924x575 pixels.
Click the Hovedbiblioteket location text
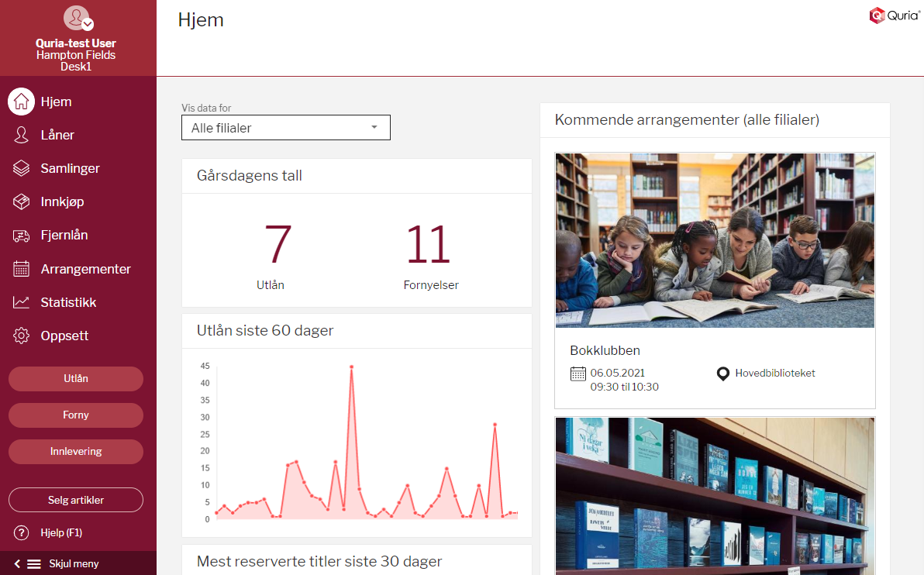click(x=775, y=373)
